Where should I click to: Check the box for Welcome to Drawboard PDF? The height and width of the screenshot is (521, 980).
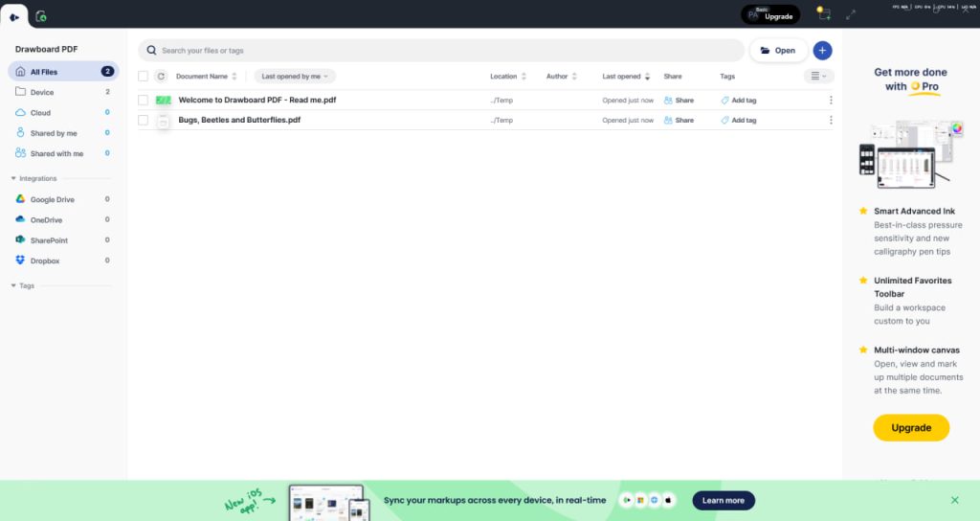click(x=143, y=100)
